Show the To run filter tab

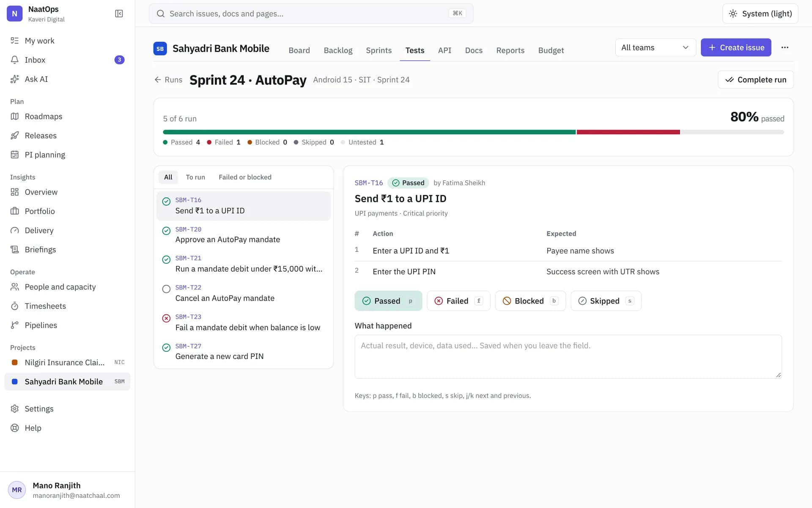[x=195, y=177]
